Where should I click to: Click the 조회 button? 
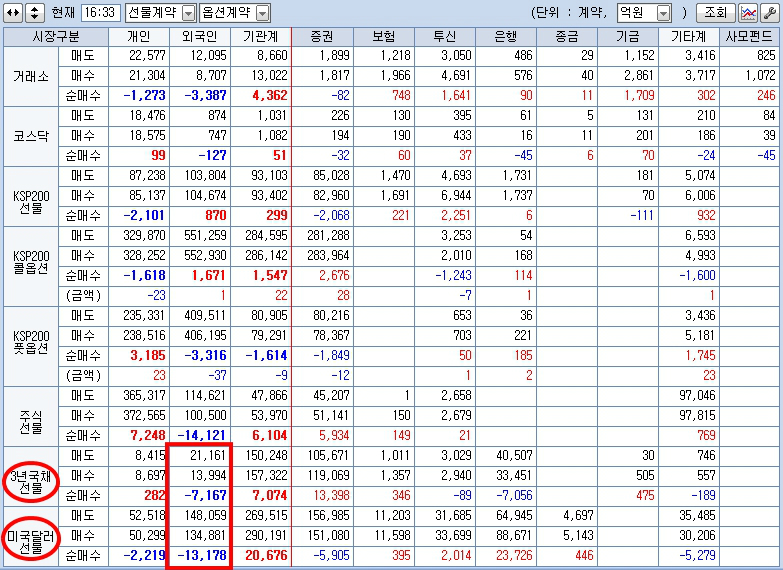click(x=716, y=12)
